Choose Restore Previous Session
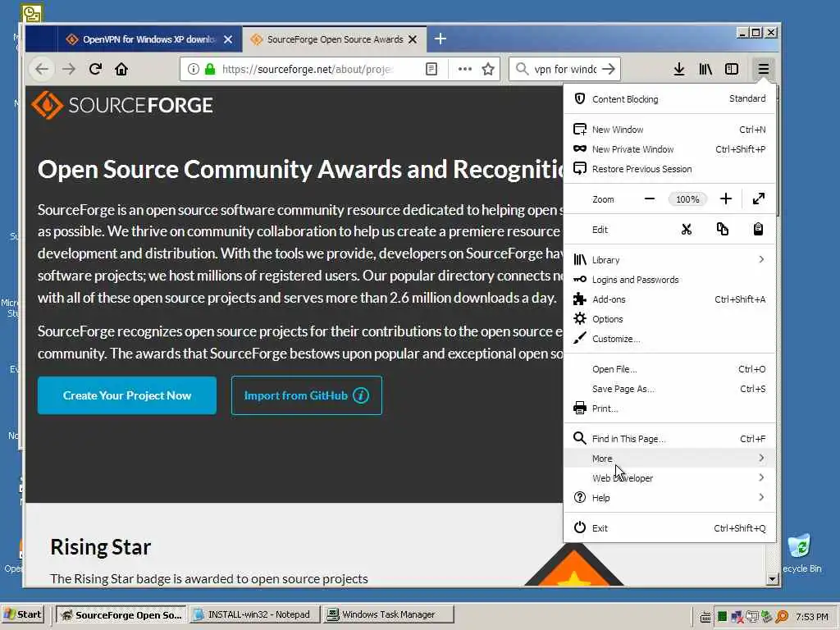The width and height of the screenshot is (840, 630). [x=669, y=169]
